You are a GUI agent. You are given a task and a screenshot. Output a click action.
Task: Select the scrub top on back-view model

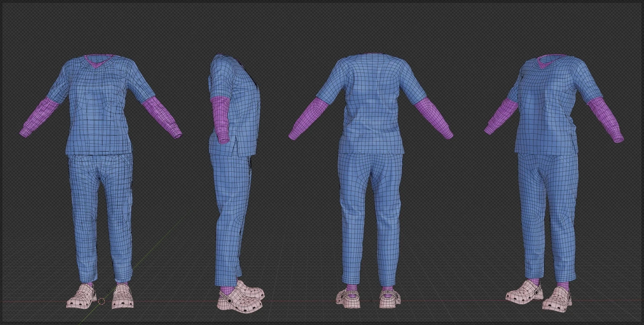371,105
